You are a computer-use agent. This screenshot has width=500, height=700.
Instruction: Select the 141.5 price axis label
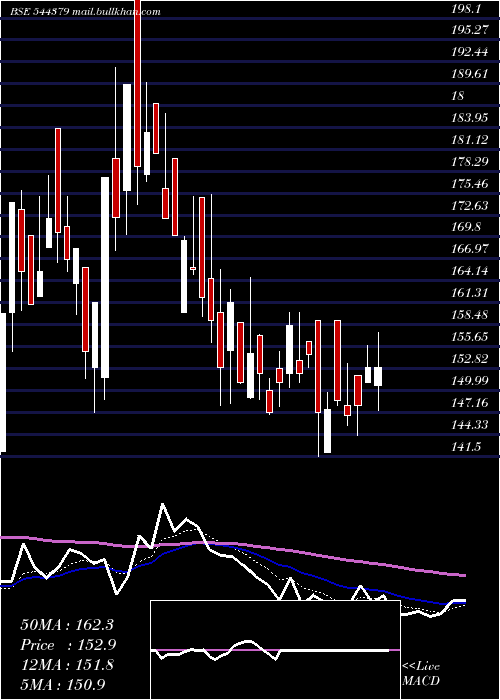pyautogui.click(x=466, y=446)
